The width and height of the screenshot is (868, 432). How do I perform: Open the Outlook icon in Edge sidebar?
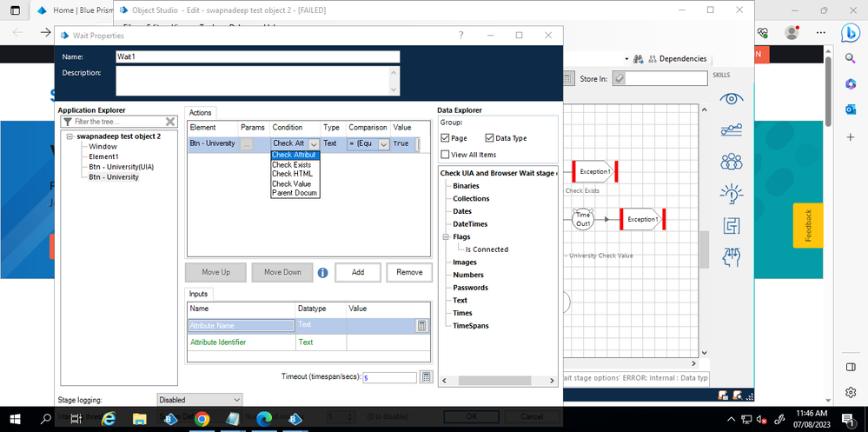pos(851,110)
